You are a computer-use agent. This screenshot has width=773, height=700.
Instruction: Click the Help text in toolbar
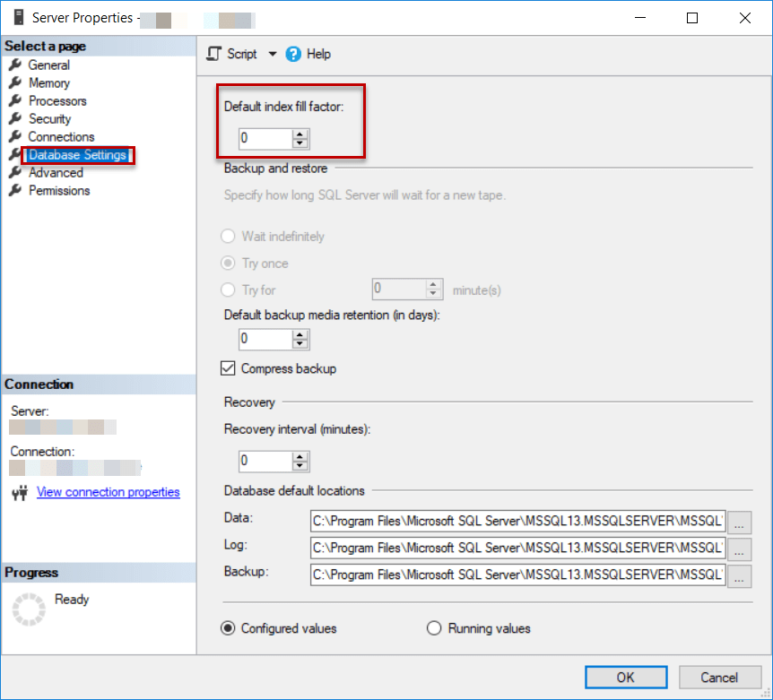pos(318,54)
